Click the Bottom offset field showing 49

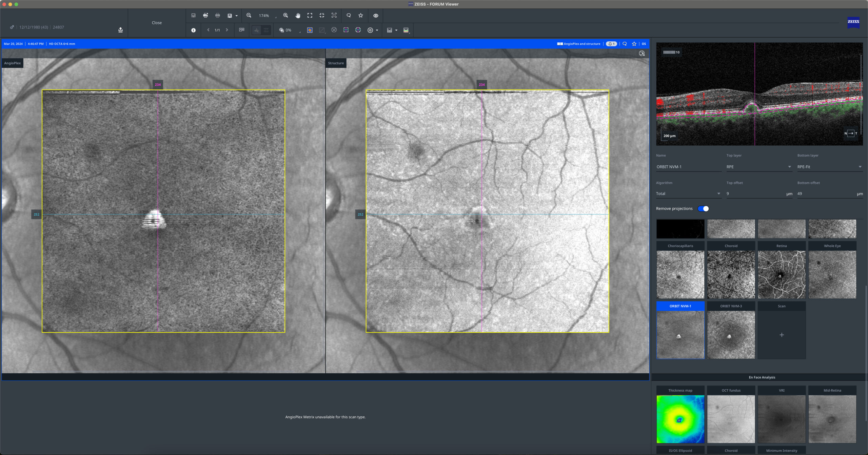pos(830,193)
